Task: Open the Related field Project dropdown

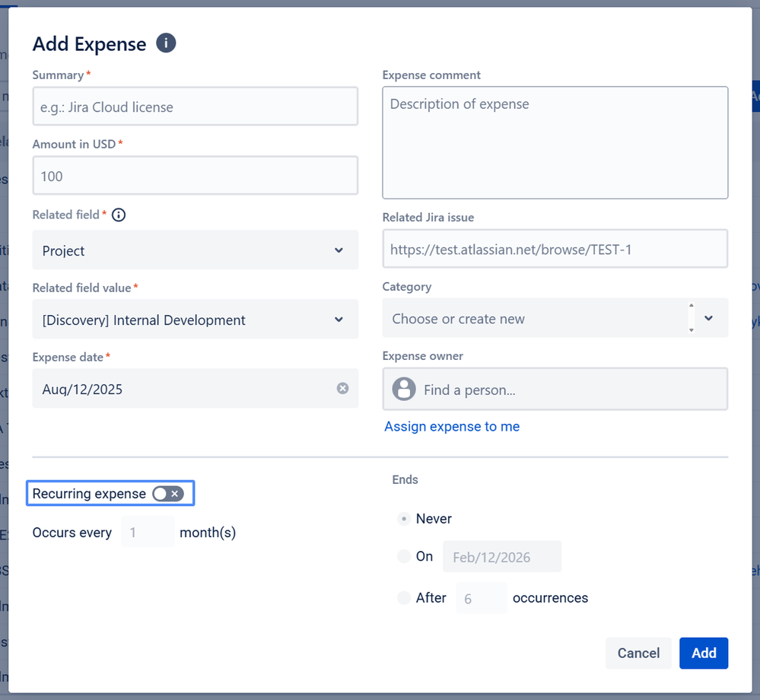Action: 196,250
